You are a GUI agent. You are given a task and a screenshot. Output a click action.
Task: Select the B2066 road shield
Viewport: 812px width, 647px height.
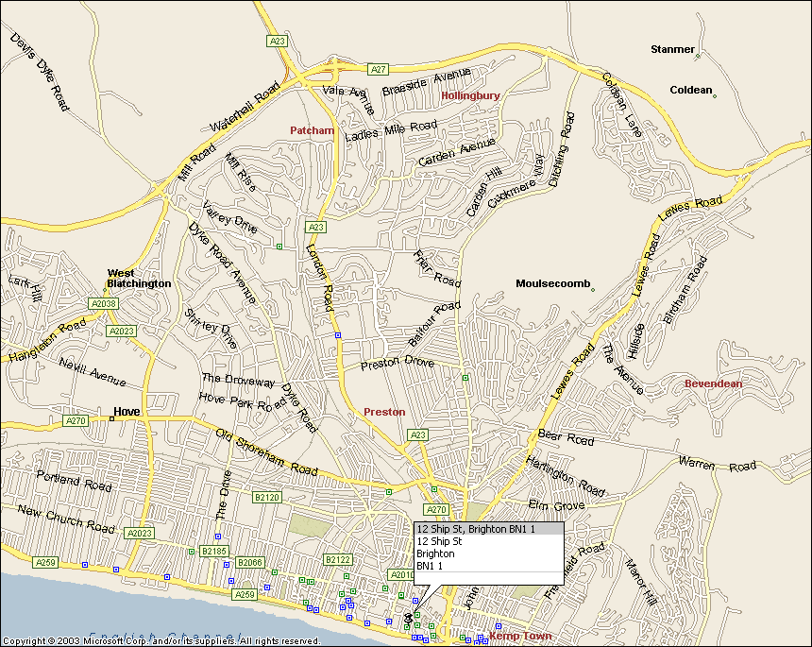tap(249, 562)
